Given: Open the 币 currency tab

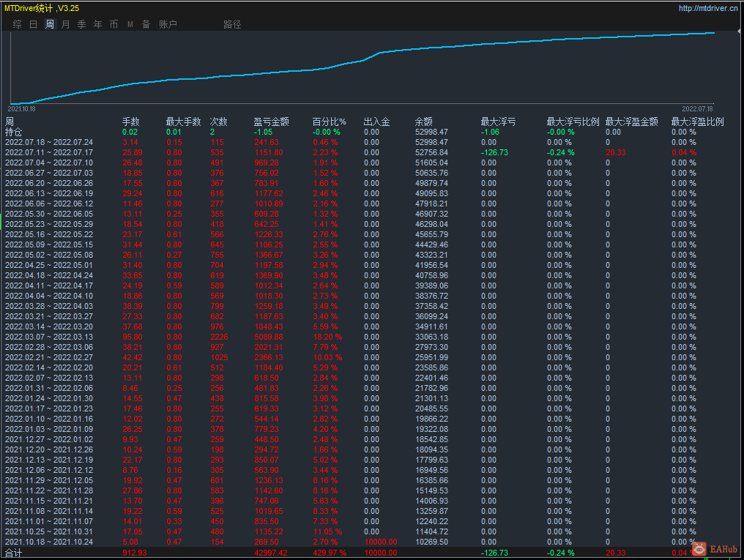Looking at the screenshot, I should [114, 24].
